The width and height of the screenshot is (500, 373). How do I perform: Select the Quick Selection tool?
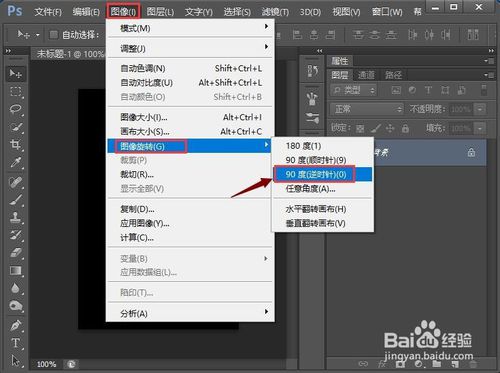[x=15, y=127]
